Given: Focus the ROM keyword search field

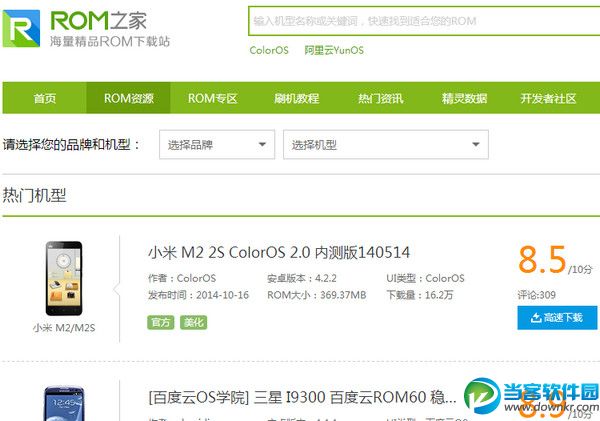Looking at the screenshot, I should tap(424, 21).
